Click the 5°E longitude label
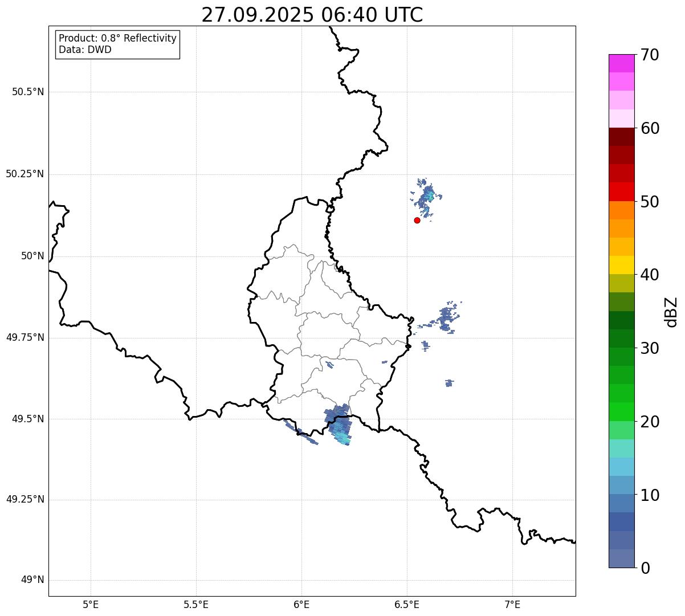685x616 pixels. [91, 604]
